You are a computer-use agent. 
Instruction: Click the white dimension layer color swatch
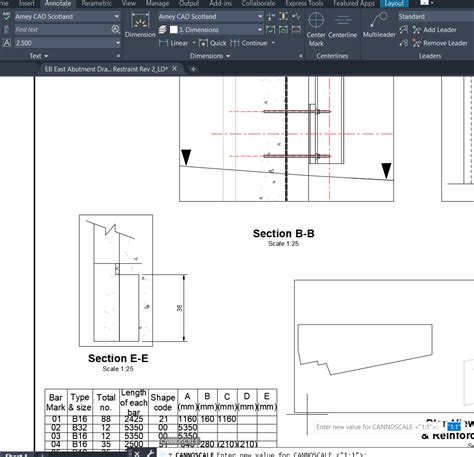point(174,30)
